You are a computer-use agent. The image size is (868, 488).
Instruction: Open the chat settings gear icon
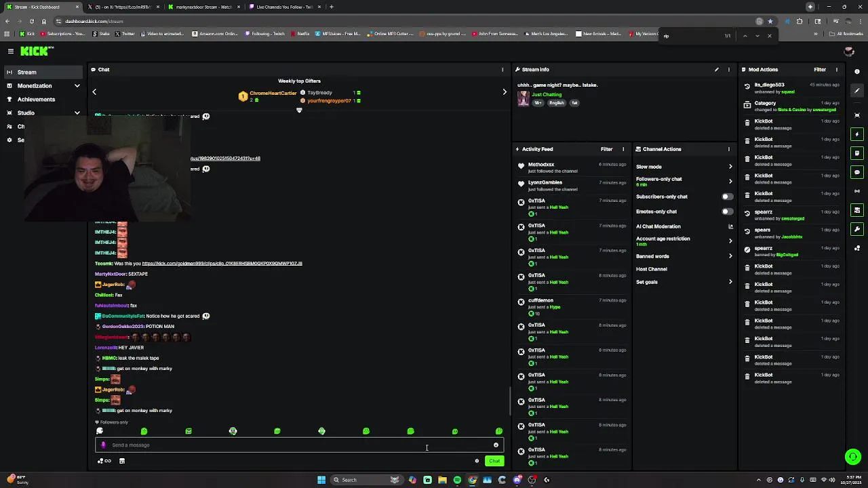[477, 461]
